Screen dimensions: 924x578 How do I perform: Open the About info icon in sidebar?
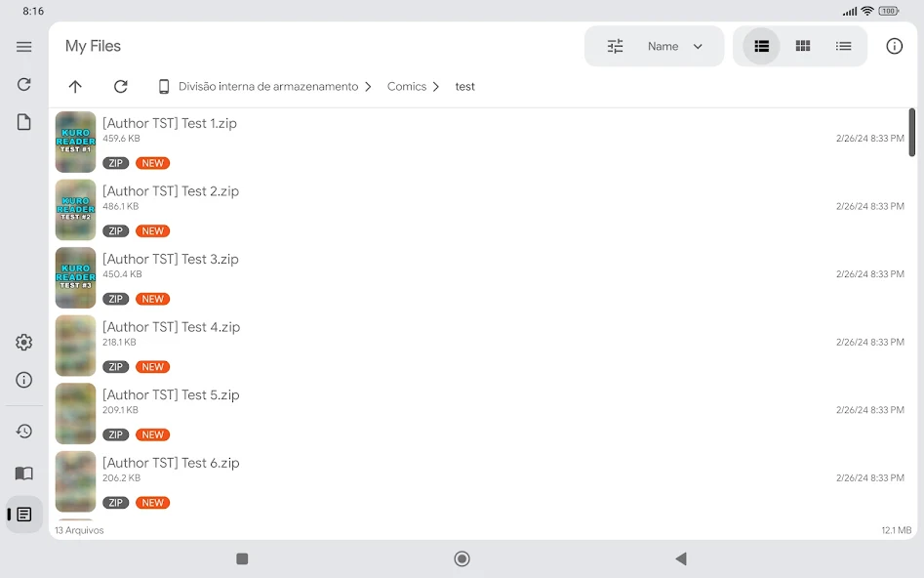(x=23, y=380)
